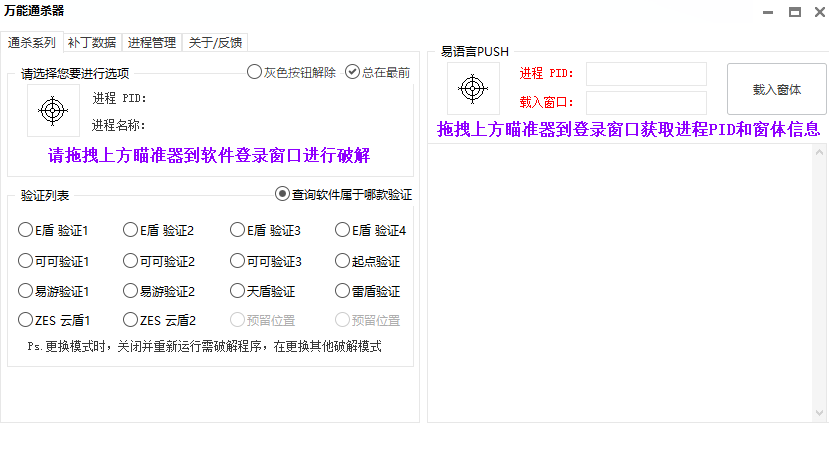This screenshot has height=449, width=829.
Task: Click the 进程名称: label
Action: [118, 125]
